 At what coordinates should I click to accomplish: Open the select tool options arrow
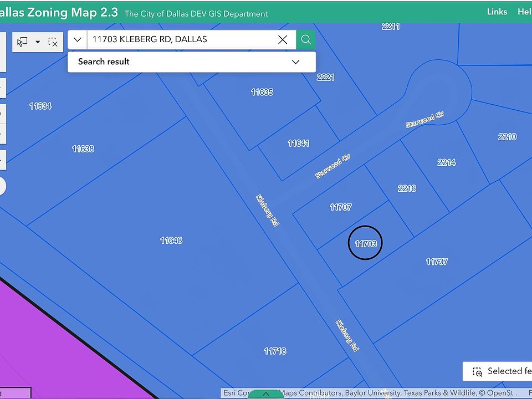click(x=38, y=42)
